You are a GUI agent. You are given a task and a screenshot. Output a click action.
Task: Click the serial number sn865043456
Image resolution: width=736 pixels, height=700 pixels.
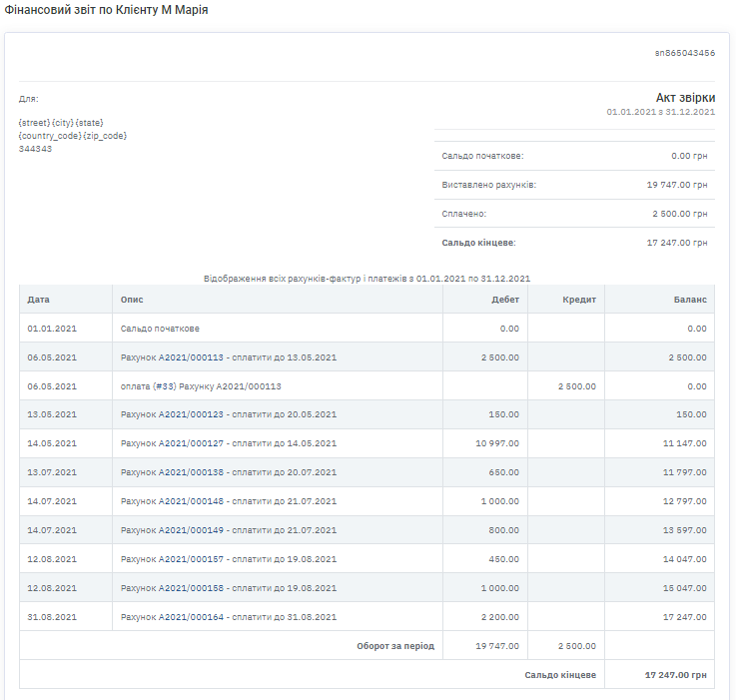click(x=685, y=53)
